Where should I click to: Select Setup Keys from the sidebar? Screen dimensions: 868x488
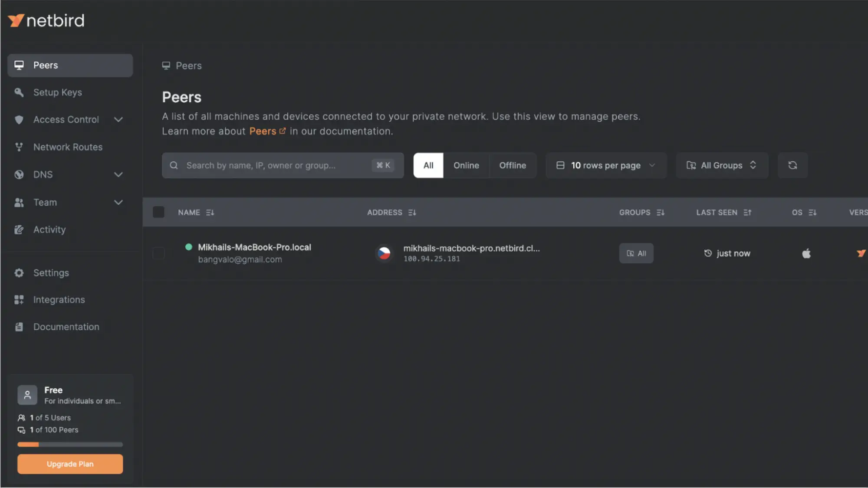coord(57,92)
